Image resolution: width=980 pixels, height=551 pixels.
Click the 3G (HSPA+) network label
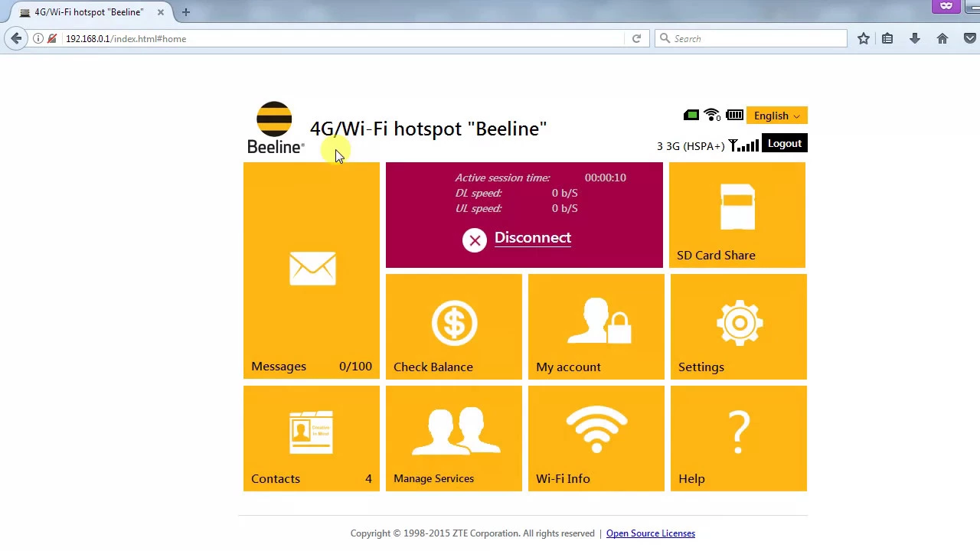(x=691, y=145)
